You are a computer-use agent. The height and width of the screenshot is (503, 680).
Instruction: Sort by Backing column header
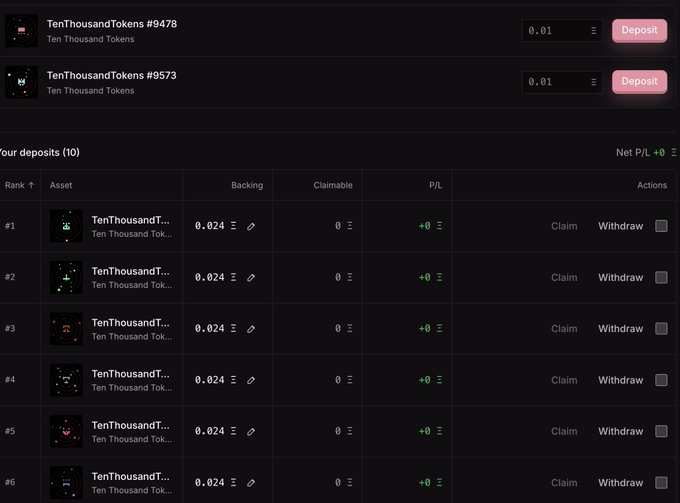click(247, 185)
